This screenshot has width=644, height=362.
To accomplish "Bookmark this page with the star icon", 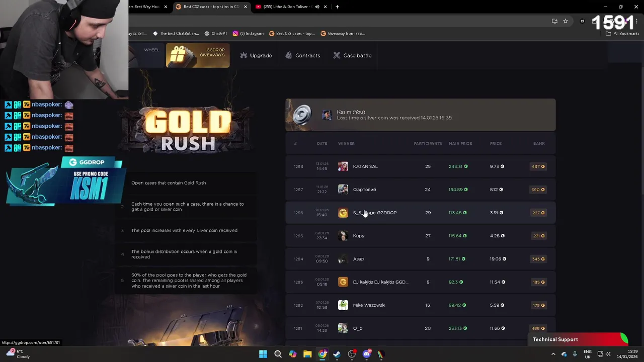I will 566,21.
